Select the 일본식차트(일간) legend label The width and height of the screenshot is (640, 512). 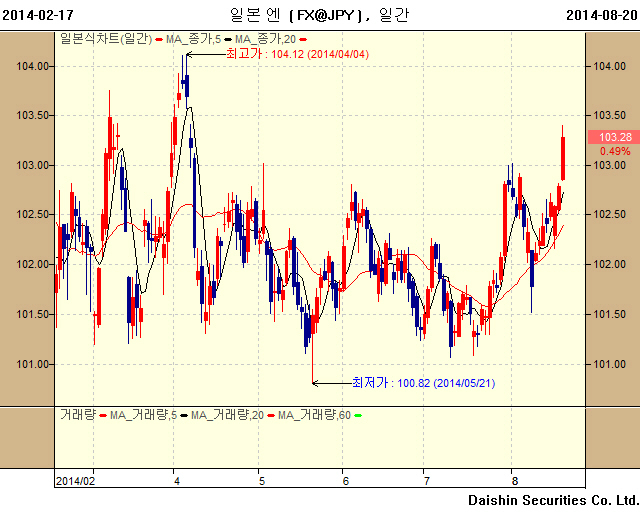pos(106,38)
